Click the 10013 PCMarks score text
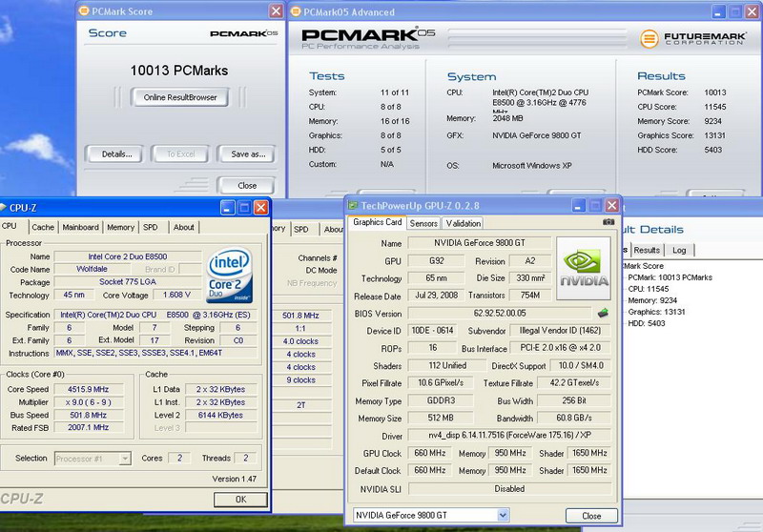763x532 pixels. coord(179,71)
